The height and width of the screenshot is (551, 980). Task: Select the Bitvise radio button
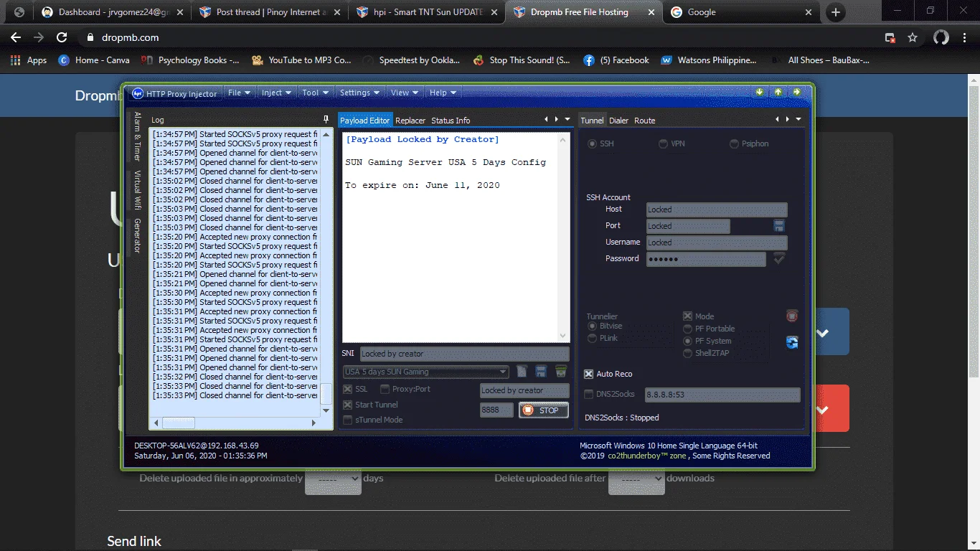(592, 326)
